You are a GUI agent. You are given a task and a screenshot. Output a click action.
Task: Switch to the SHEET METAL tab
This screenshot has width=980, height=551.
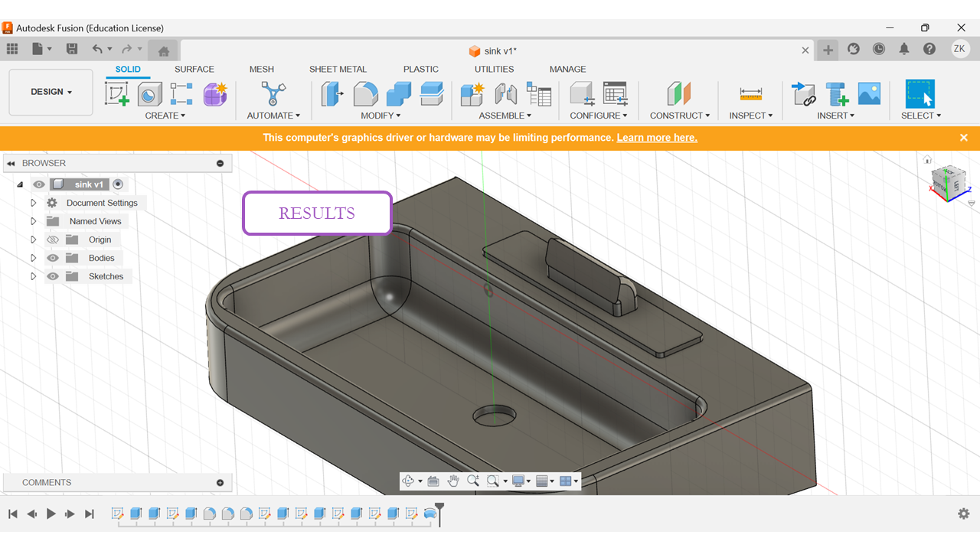(338, 69)
